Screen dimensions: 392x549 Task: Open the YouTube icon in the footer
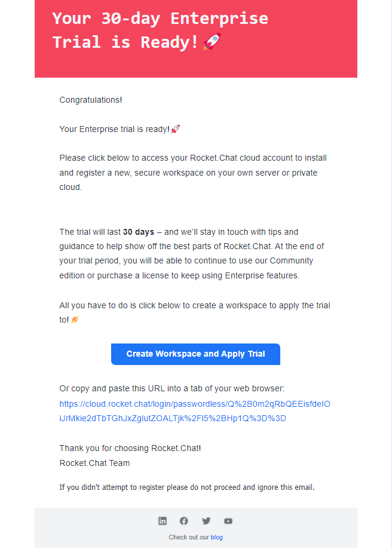pos(228,521)
